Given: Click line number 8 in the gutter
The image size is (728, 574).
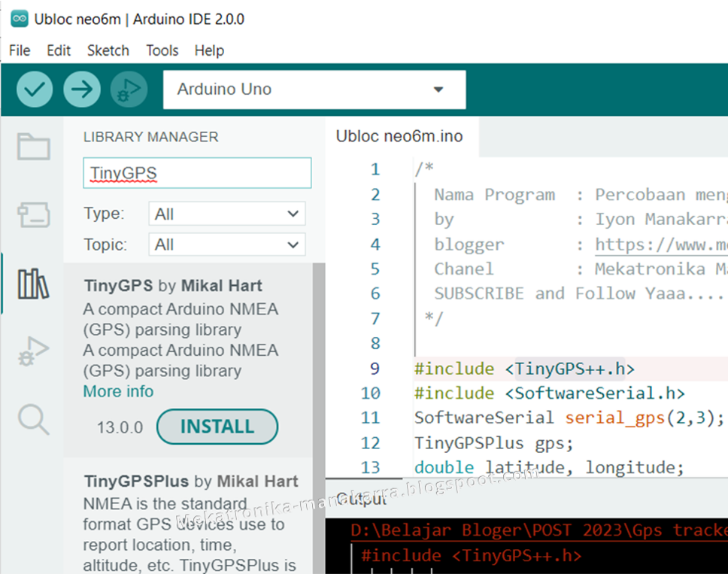Looking at the screenshot, I should pos(375,343).
